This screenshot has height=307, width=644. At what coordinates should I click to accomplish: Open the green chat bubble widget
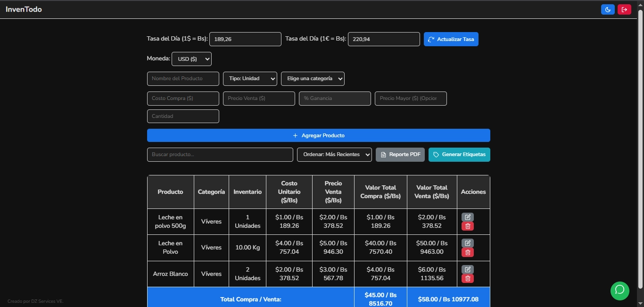pos(619,290)
